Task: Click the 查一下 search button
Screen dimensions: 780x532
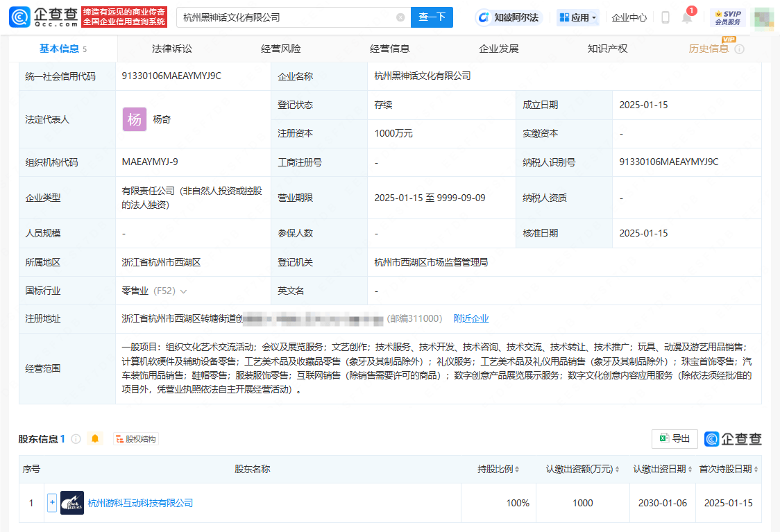Action: pyautogui.click(x=432, y=17)
